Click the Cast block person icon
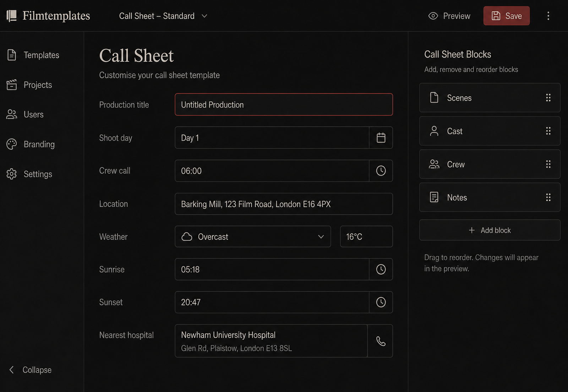568x392 pixels. click(434, 131)
